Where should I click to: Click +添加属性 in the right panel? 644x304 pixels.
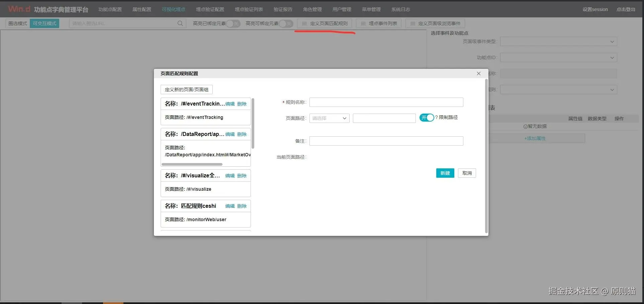coord(535,138)
